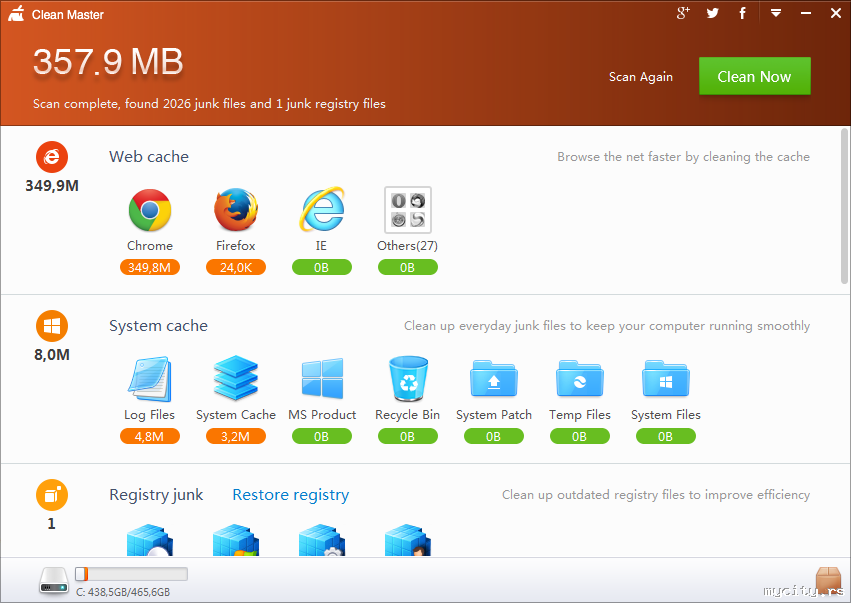
Task: Select the System Files folder icon
Action: (665, 379)
